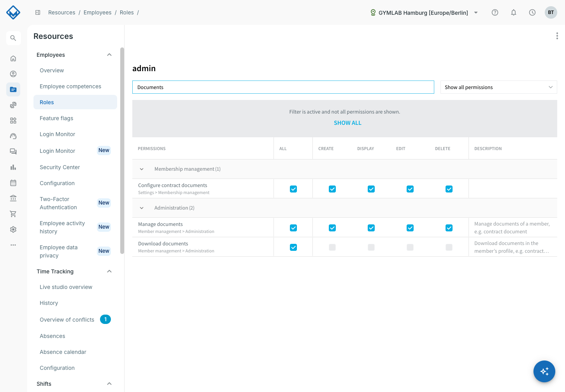Click the Documents search filter field
565x392 pixels.
(x=283, y=87)
